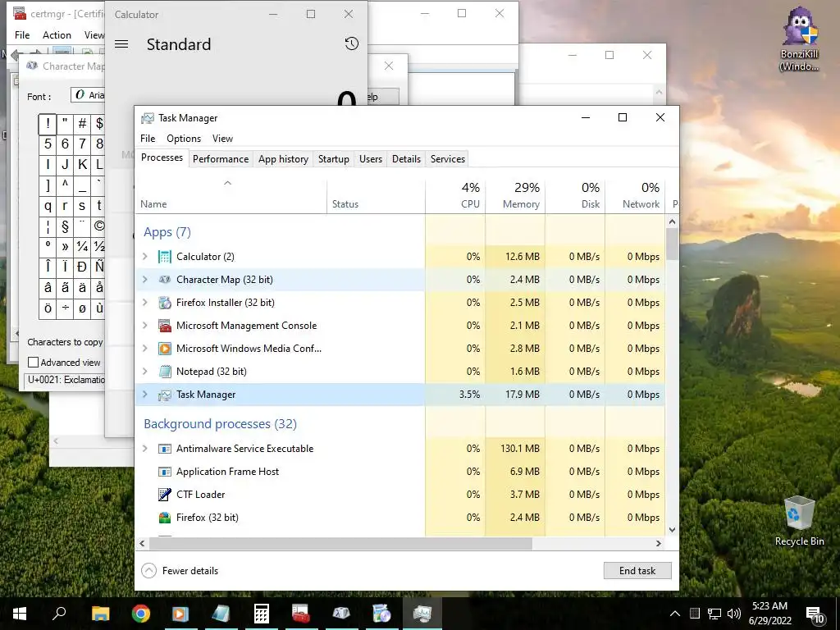Click scroll-down arrow of process list
This screenshot has width=840, height=630.
click(673, 530)
